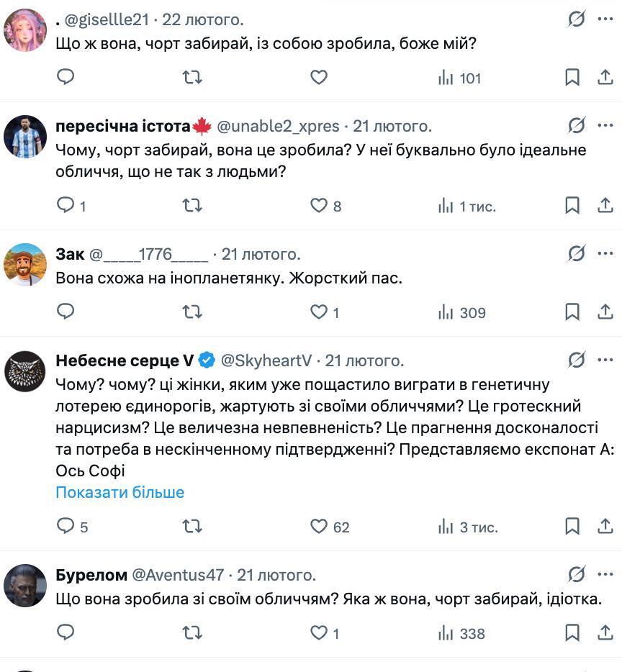The width and height of the screenshot is (622, 672).
Task: Bookmark the tweet by Бурелом
Action: 572,634
